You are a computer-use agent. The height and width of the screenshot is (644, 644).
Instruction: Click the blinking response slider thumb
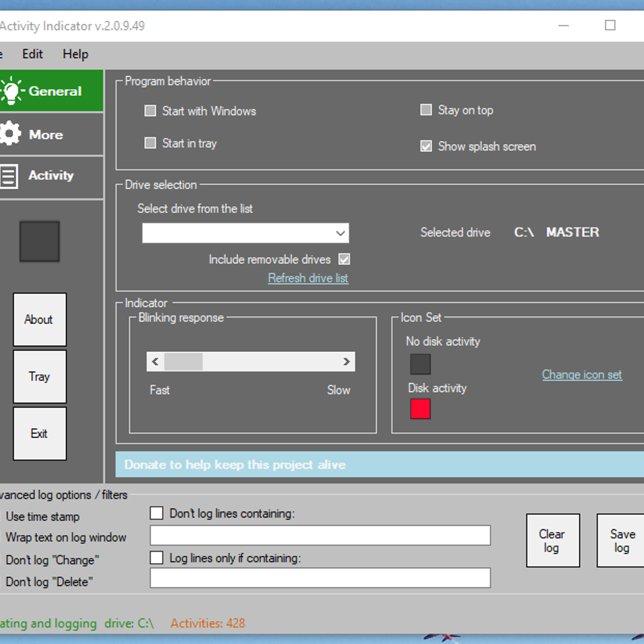(184, 361)
